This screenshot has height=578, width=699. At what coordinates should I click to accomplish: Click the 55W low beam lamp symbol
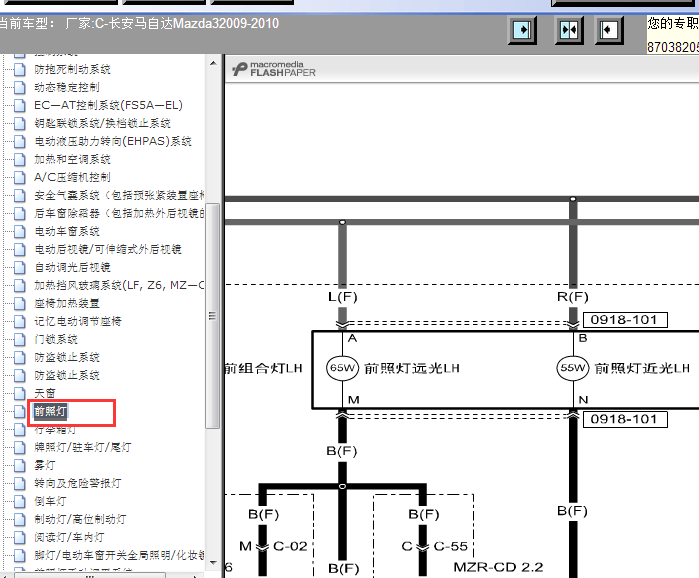coord(573,368)
